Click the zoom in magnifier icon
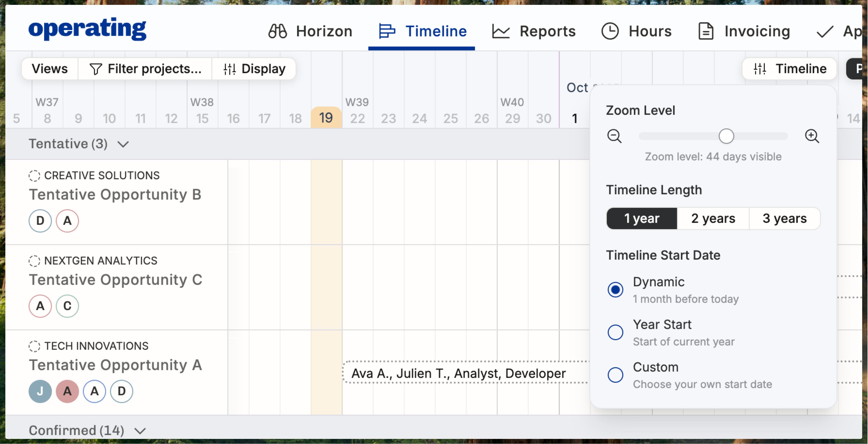Screen dimensions: 868x444 pos(812,136)
